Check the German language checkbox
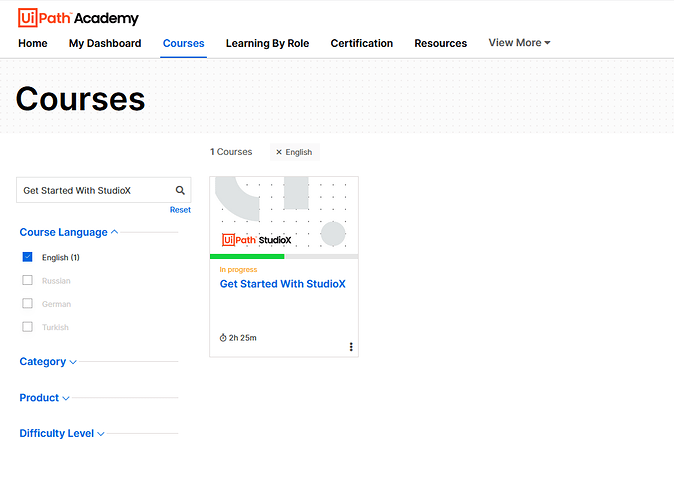 (x=28, y=303)
